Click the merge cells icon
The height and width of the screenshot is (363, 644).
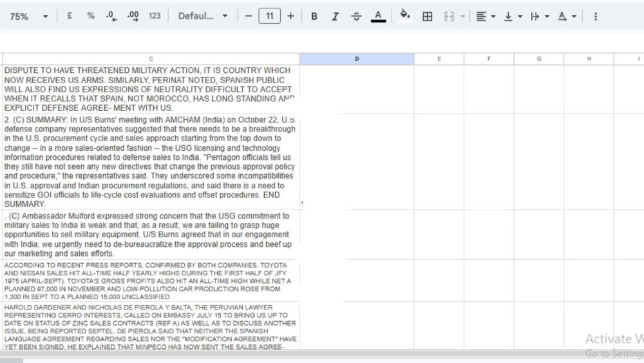tap(449, 16)
